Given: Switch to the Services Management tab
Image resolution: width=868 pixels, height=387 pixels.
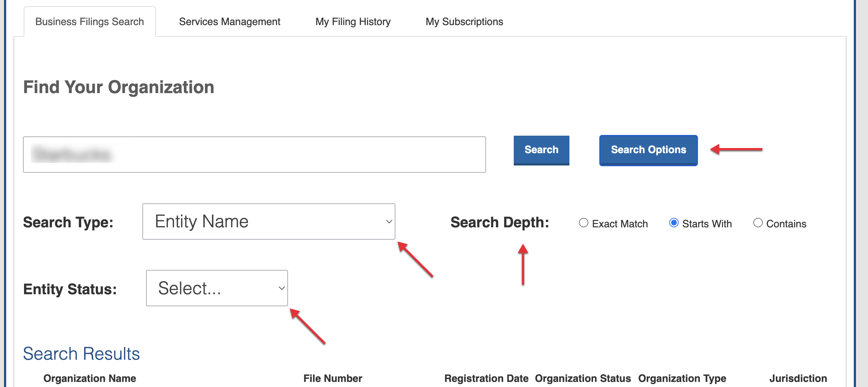Looking at the screenshot, I should (229, 22).
